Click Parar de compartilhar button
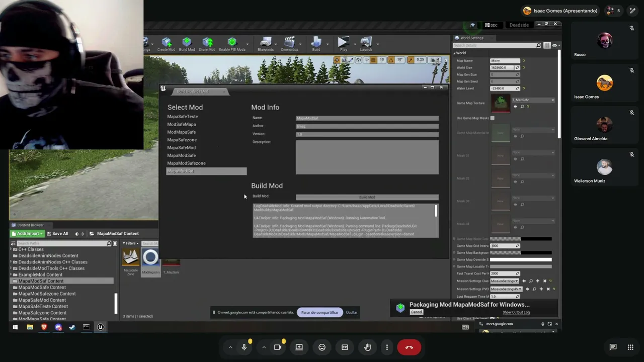This screenshot has width=644, height=362. tap(319, 312)
